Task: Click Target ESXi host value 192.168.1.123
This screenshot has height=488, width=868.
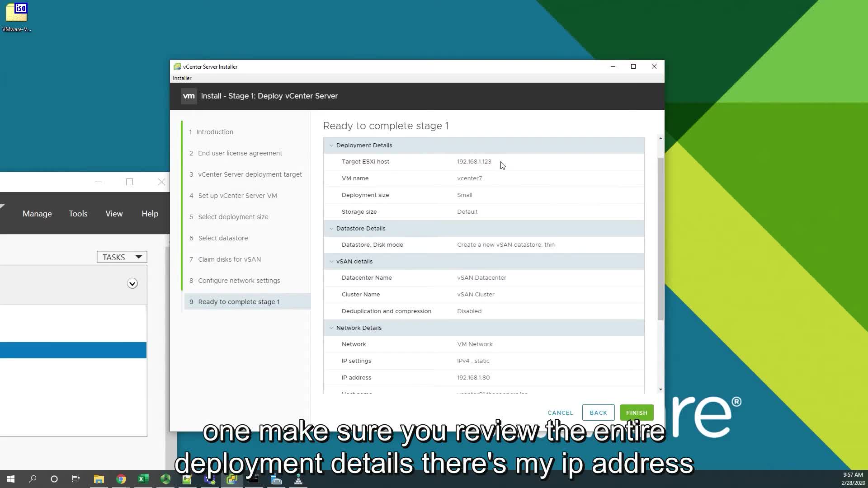Action: (474, 162)
